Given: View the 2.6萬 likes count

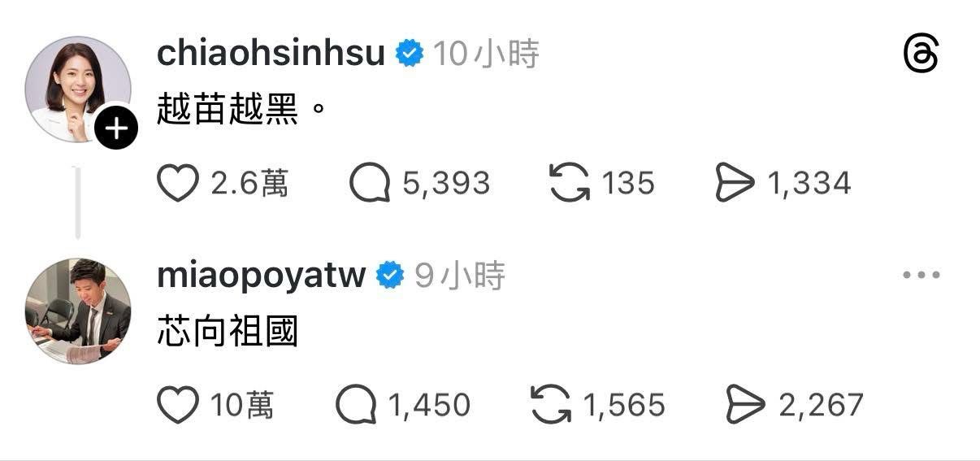Looking at the screenshot, I should pyautogui.click(x=249, y=184).
